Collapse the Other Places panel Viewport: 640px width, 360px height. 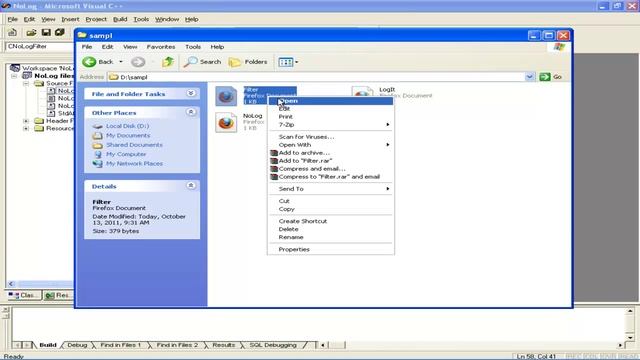coord(191,112)
